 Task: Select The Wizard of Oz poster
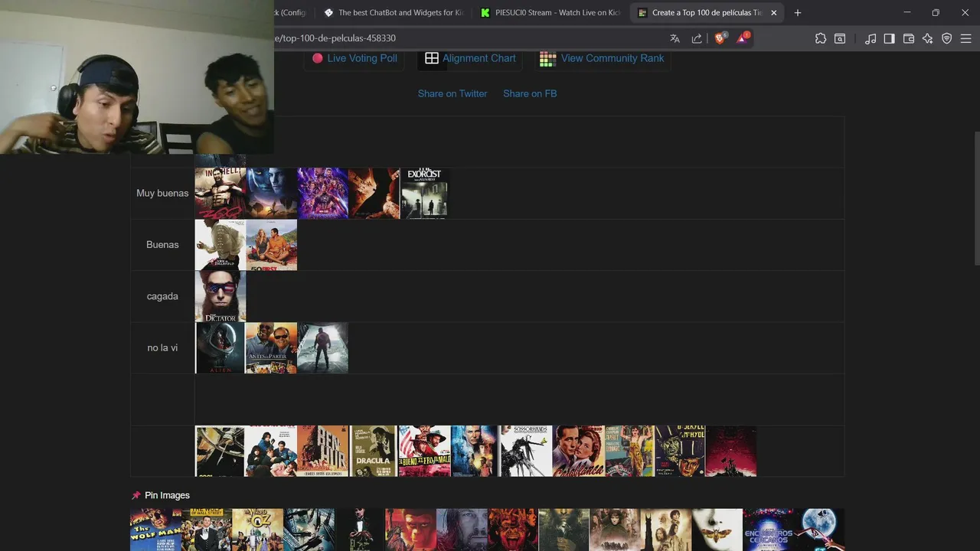[257, 530]
